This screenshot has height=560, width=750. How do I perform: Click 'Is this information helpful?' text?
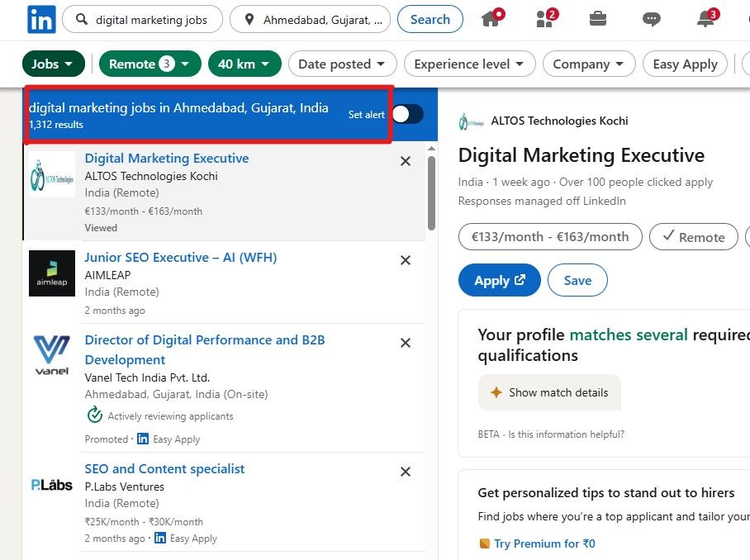pos(566,434)
